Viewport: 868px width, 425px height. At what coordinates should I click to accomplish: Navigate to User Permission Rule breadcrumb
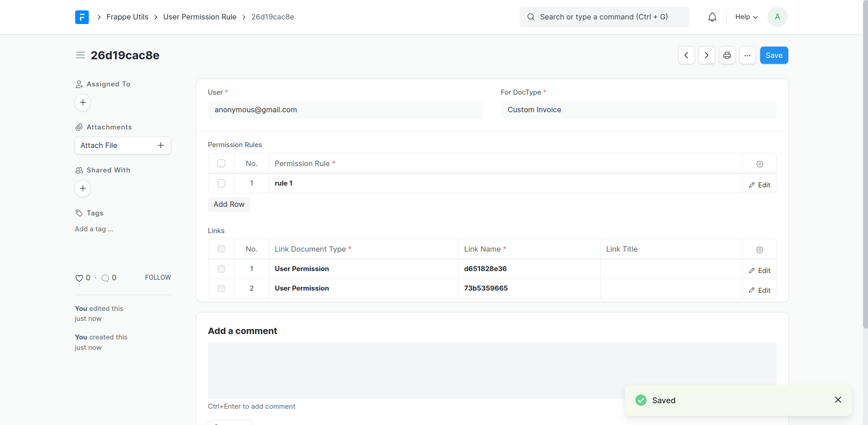[200, 17]
